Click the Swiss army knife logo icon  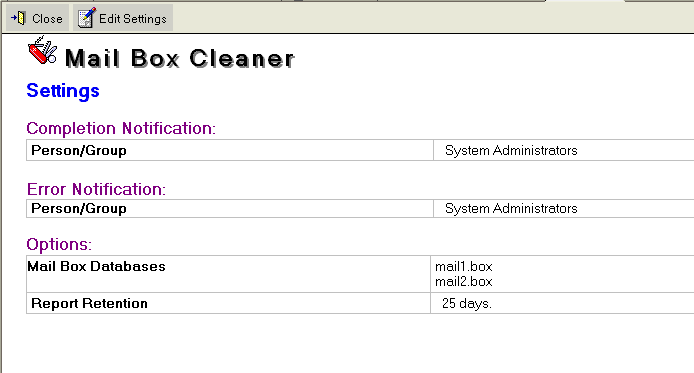[42, 50]
